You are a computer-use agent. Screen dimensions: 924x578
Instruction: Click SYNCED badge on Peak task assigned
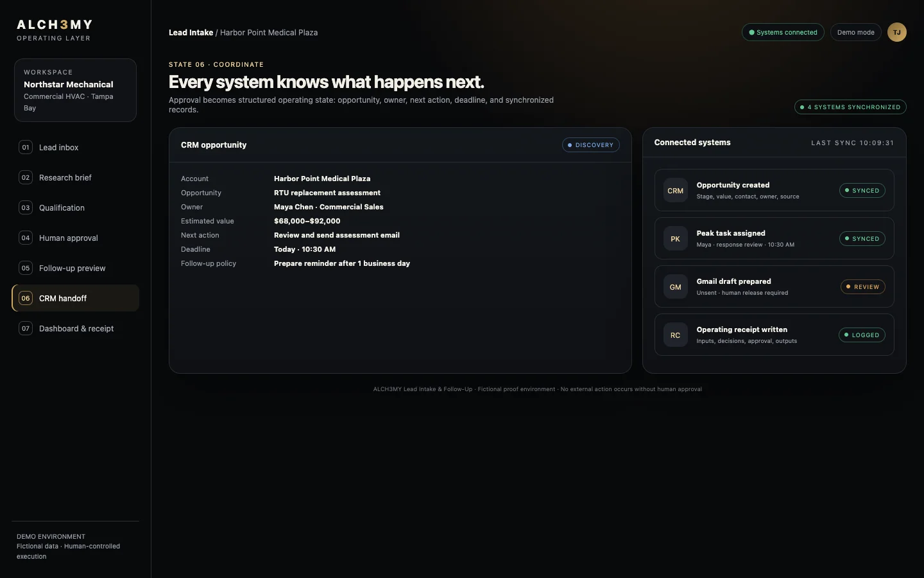(862, 239)
